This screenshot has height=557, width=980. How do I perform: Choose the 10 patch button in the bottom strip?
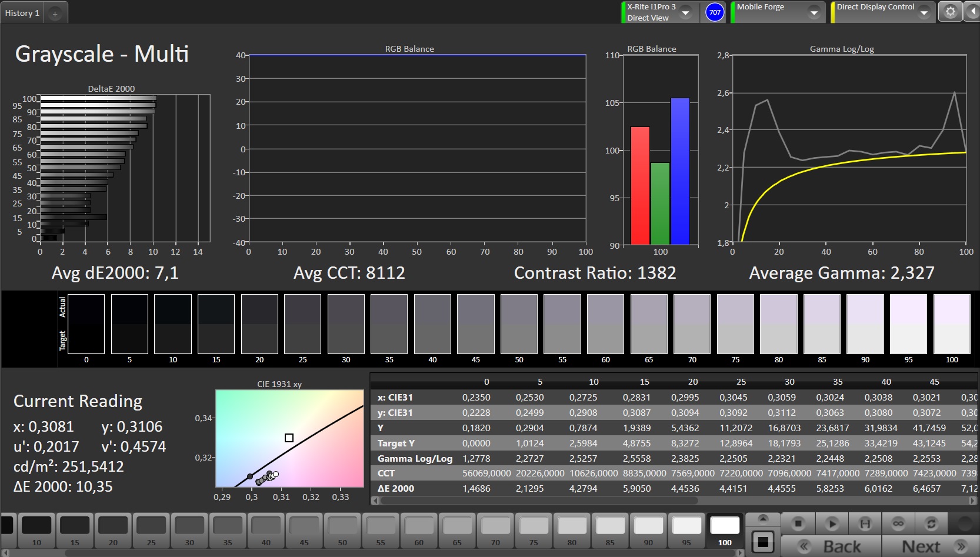coord(36,531)
